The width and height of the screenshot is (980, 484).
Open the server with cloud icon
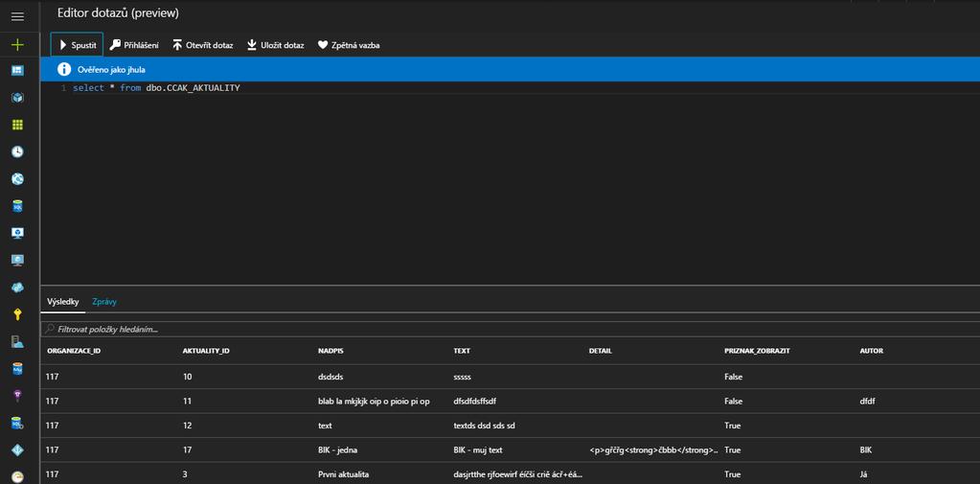17,341
